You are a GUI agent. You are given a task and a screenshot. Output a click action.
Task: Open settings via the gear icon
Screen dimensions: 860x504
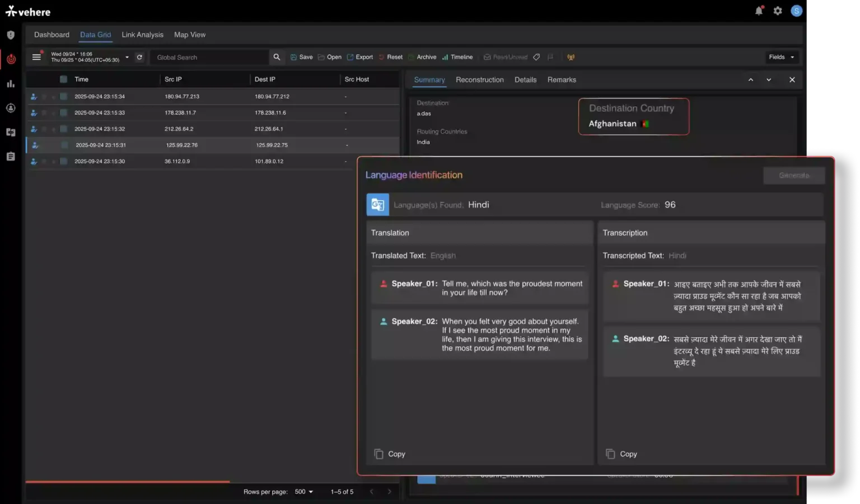point(778,11)
